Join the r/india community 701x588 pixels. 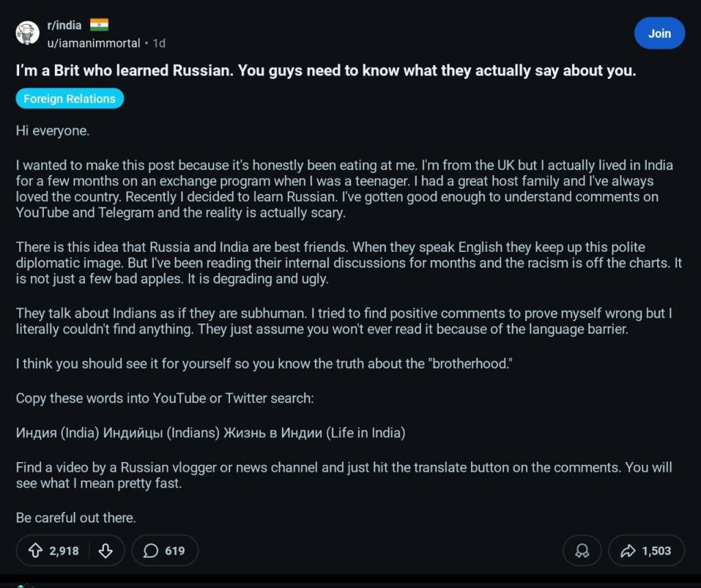coord(659,34)
